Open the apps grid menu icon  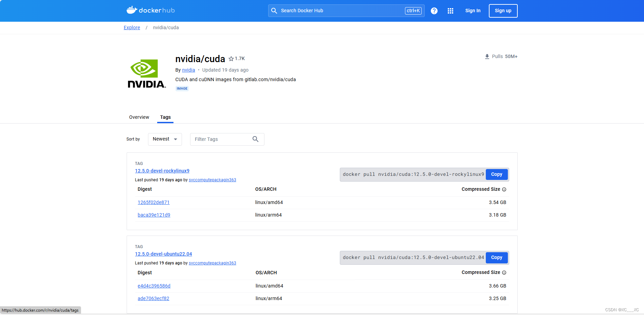(450, 11)
